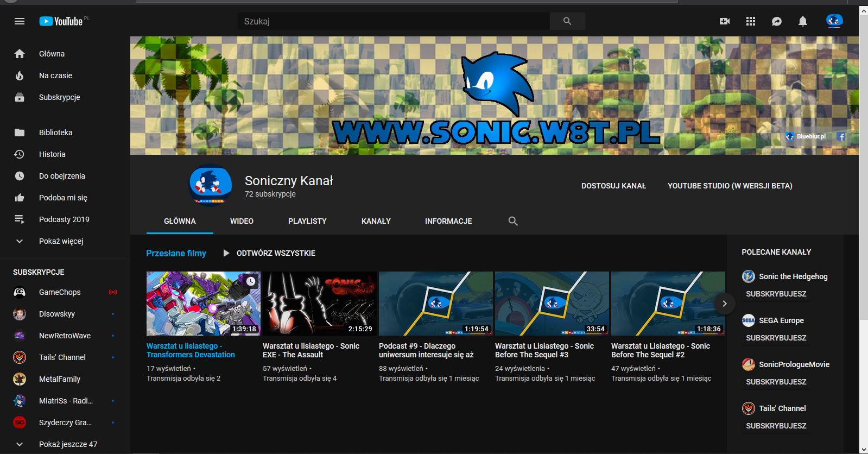Add Transformers video to watch later clock

point(251,281)
